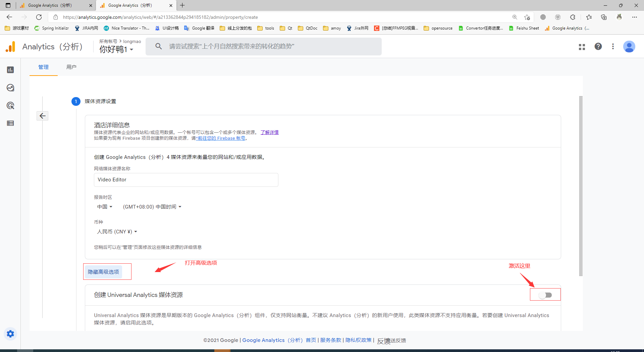Open the Spring Initializr bookmark
This screenshot has height=352, width=644.
coord(52,28)
